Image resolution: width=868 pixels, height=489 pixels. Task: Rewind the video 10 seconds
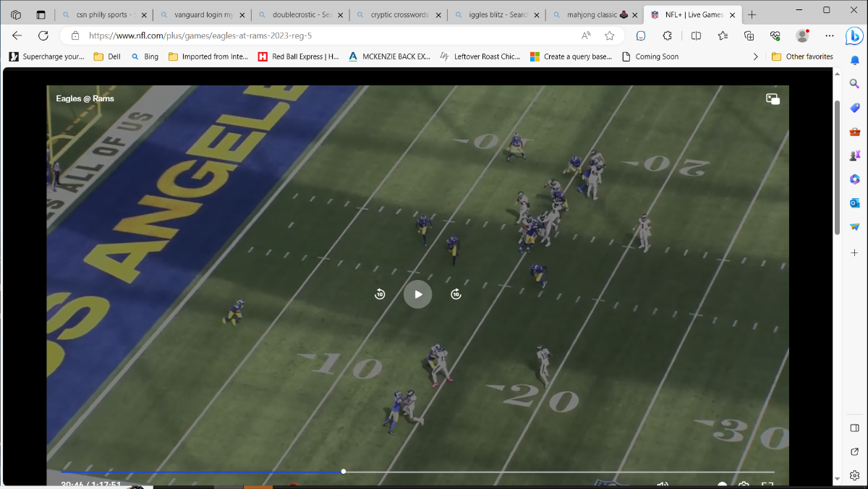point(380,294)
